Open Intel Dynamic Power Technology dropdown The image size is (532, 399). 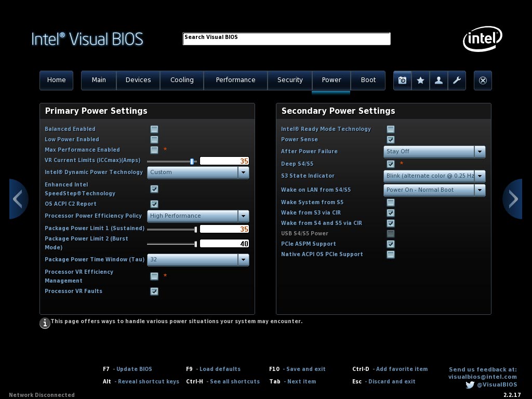(198, 172)
